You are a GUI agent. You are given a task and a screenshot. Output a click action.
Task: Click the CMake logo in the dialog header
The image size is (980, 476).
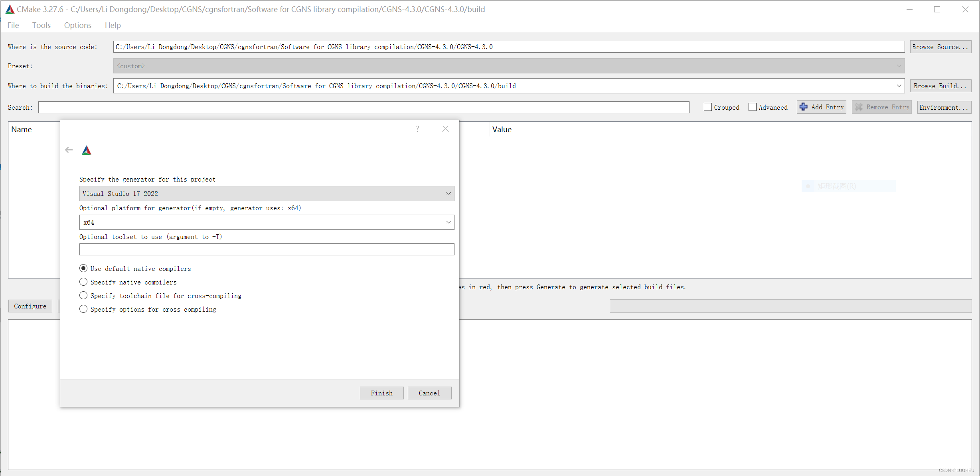click(x=87, y=150)
